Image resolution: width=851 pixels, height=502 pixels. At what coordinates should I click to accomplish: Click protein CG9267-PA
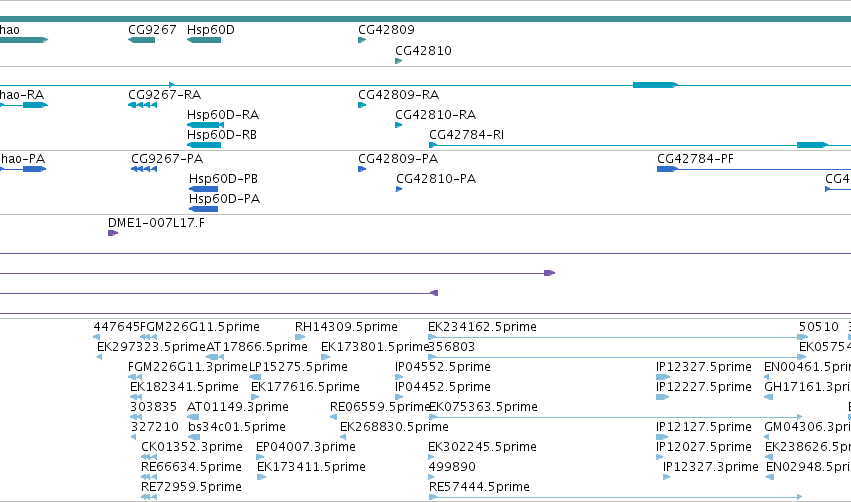point(144,169)
